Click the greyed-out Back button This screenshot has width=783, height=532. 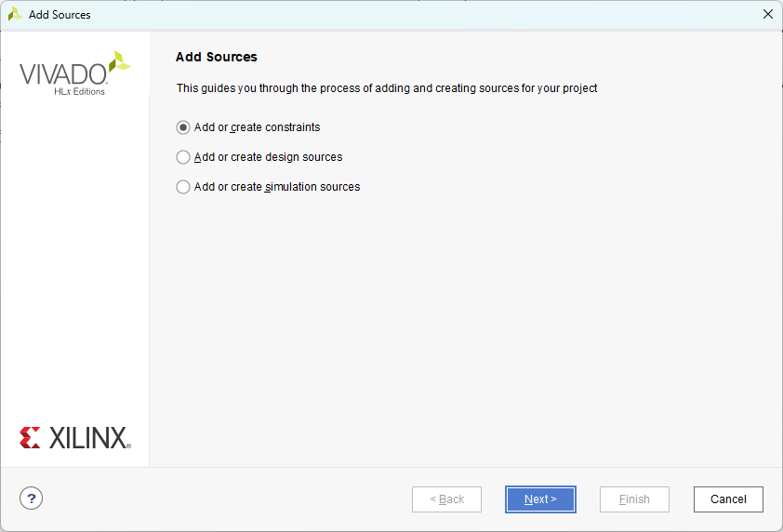click(x=446, y=499)
